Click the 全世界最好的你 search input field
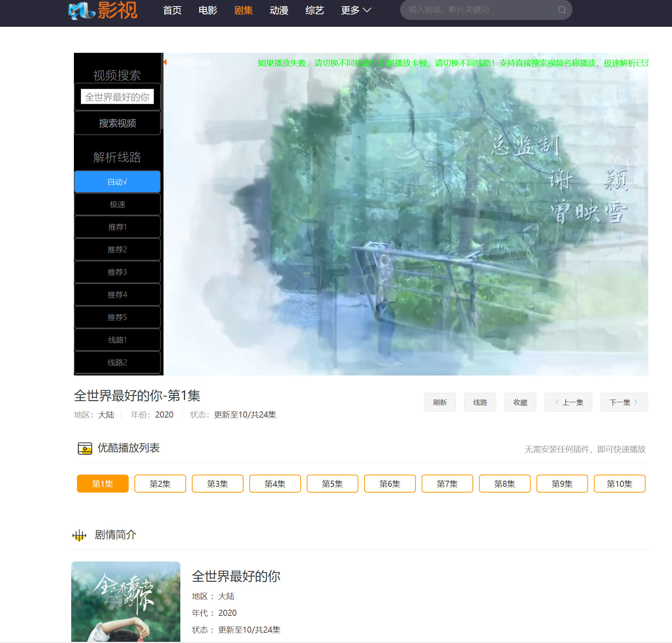 pos(117,97)
